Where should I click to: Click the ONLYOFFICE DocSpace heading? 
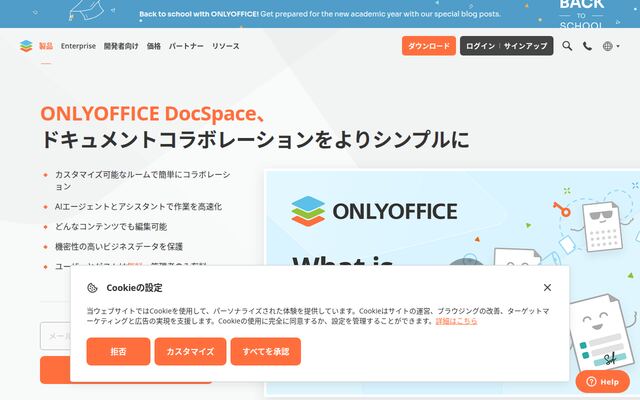coord(153,113)
